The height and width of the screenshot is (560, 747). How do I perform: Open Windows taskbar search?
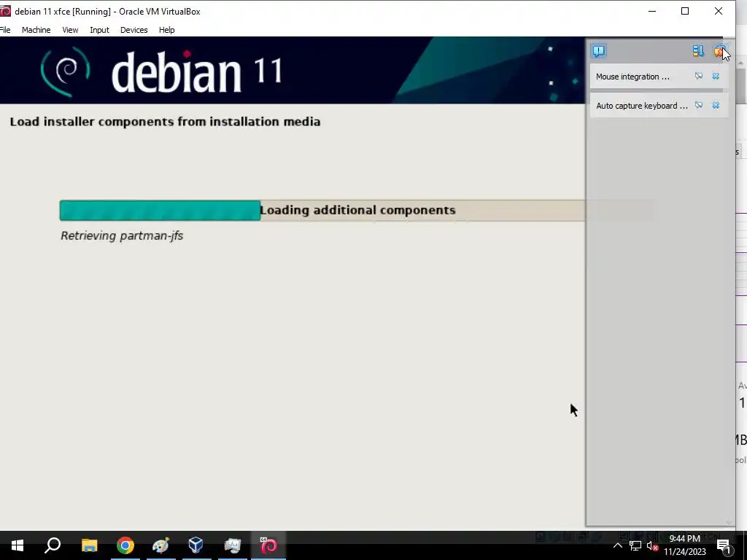53,545
